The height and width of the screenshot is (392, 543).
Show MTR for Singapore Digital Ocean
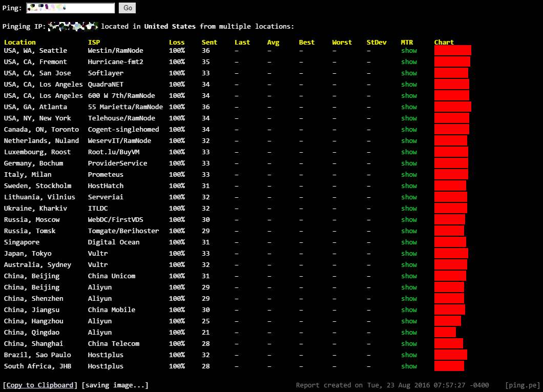[x=409, y=242]
